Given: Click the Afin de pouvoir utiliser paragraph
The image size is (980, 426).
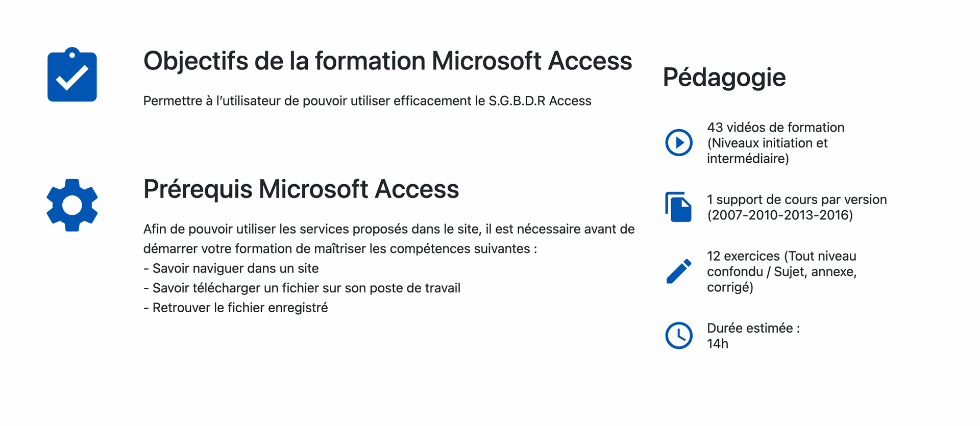Looking at the screenshot, I should click(x=389, y=239).
